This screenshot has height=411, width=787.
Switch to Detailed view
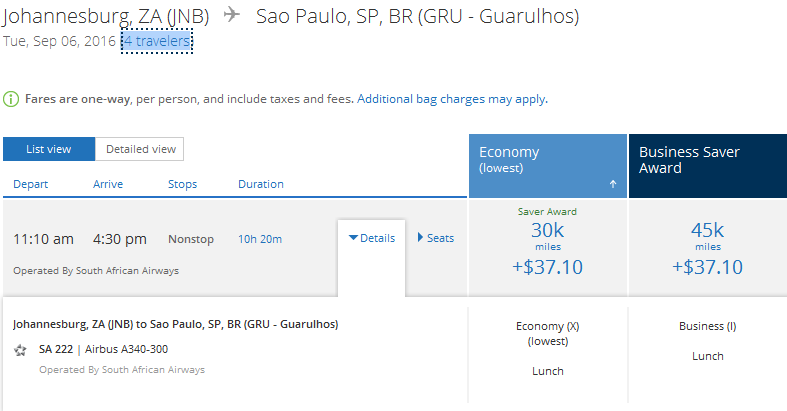140,149
